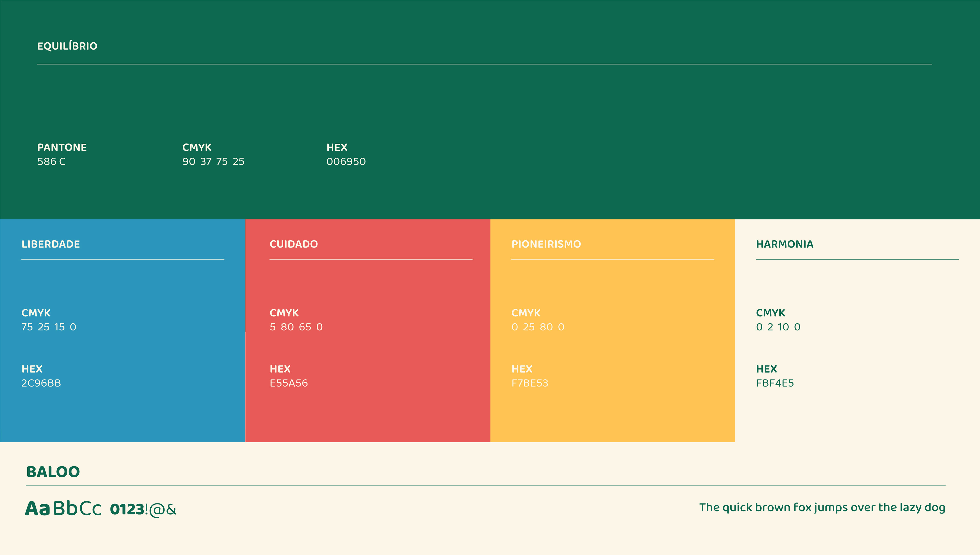The width and height of the screenshot is (980, 555).
Task: Click the 0123 numerals sample
Action: [x=127, y=510]
